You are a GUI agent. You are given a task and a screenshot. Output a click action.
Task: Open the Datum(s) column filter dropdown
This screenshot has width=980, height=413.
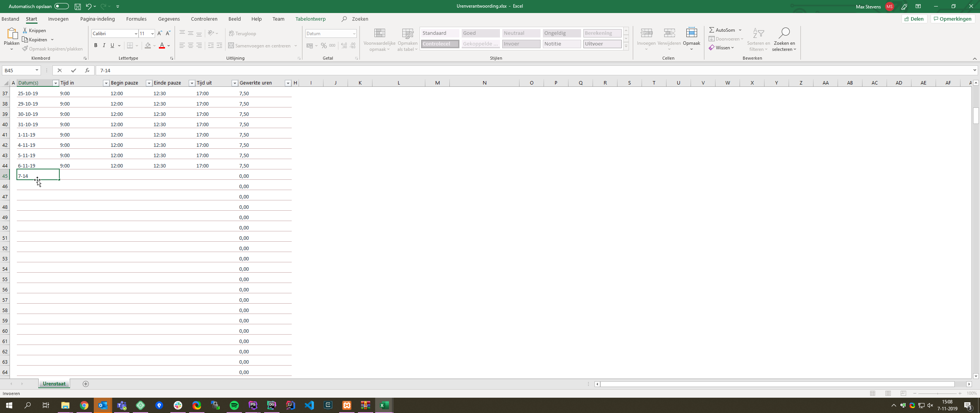[x=56, y=83]
